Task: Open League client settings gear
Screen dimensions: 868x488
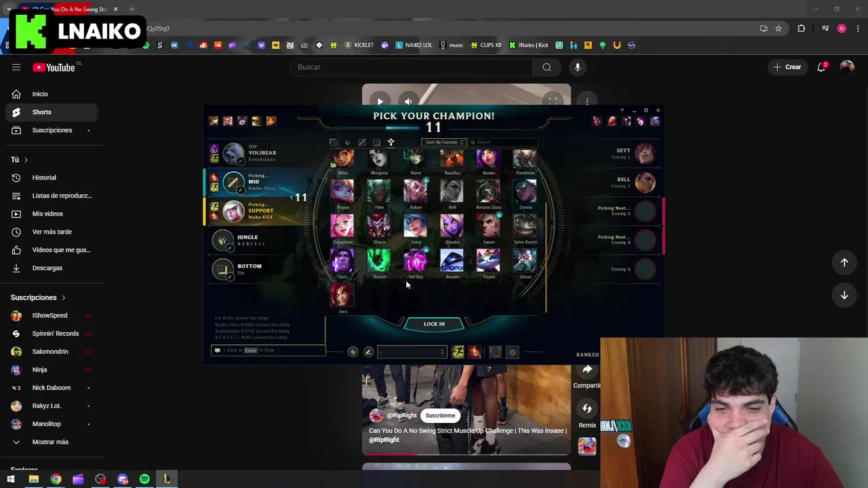Action: point(646,110)
